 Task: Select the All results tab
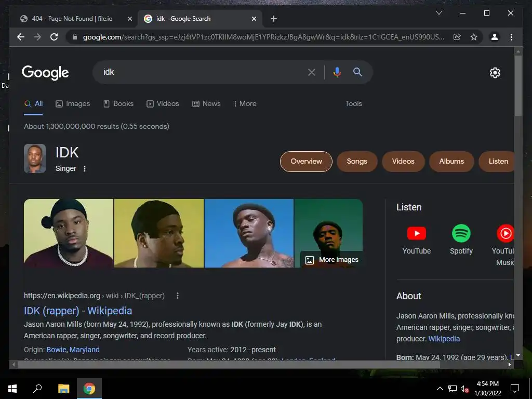tap(33, 104)
